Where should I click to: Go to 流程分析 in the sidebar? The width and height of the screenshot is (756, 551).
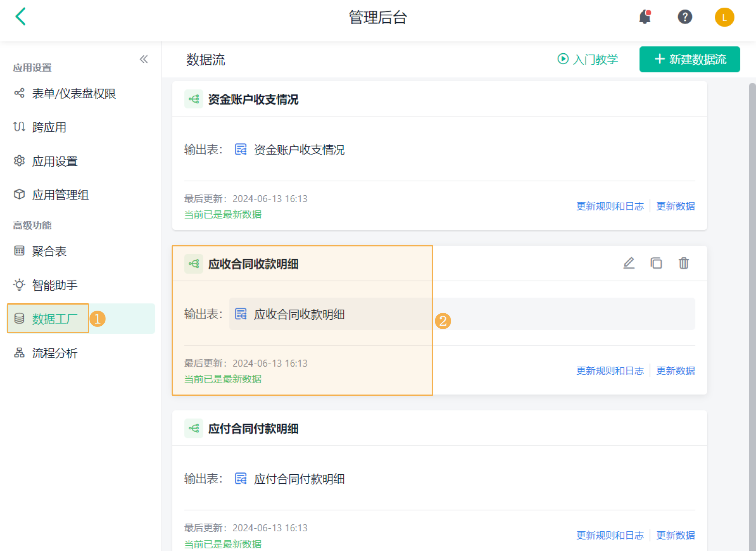(x=54, y=353)
